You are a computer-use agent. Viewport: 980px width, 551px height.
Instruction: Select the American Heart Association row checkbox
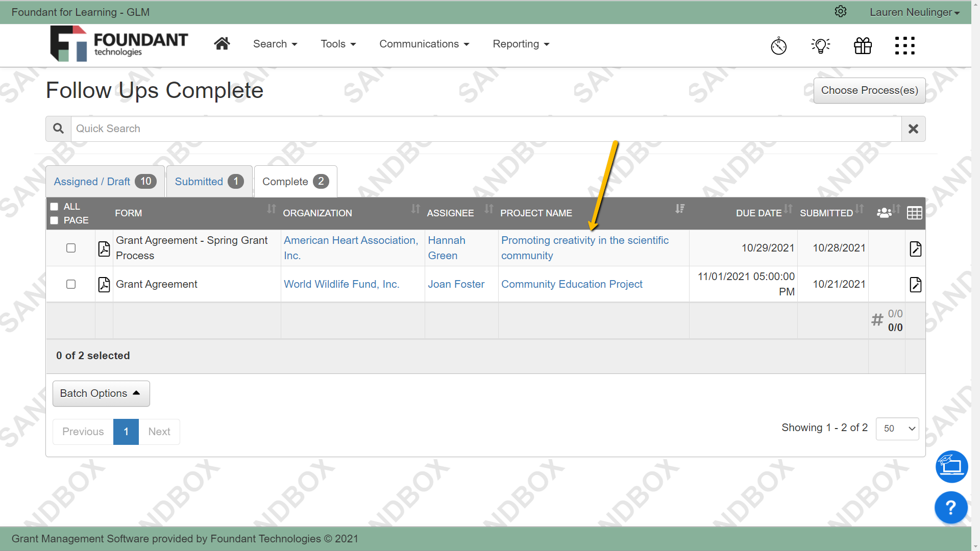[71, 248]
